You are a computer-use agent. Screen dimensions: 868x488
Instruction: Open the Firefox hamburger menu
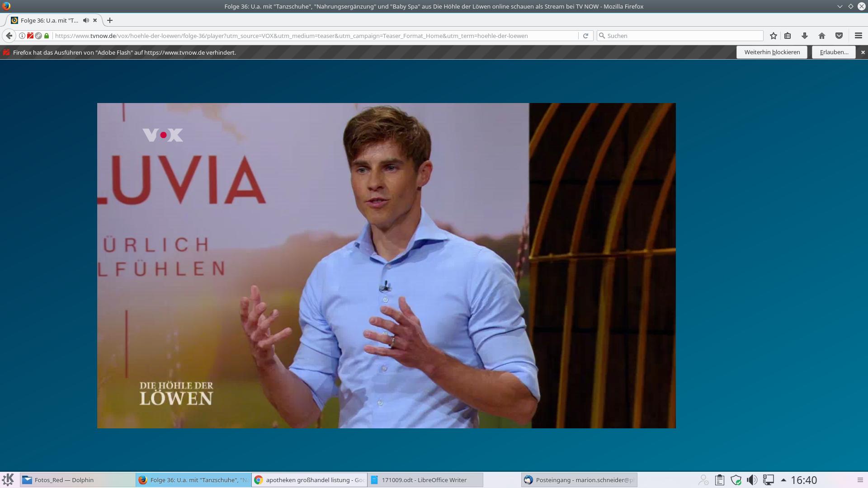click(859, 36)
